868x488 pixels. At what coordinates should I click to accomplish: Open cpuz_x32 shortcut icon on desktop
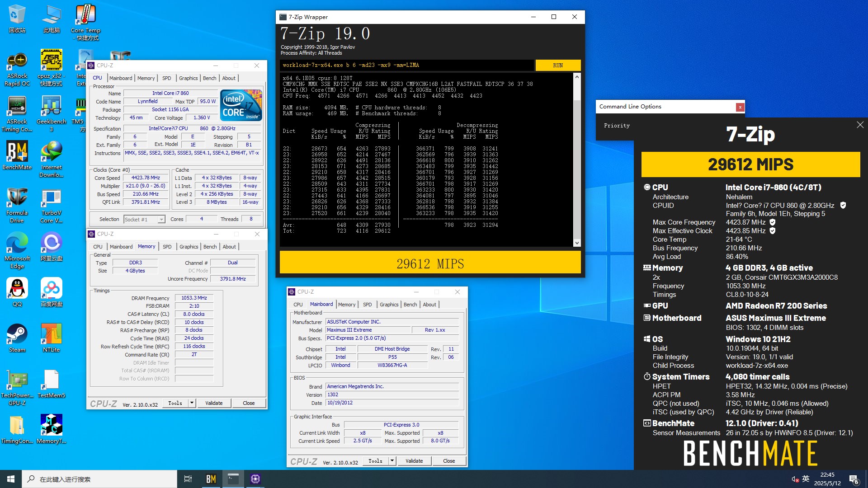point(51,68)
